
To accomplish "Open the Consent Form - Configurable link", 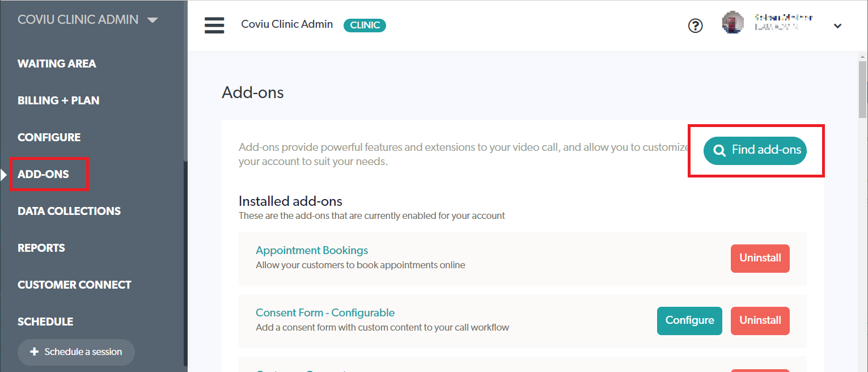I will tap(325, 312).
